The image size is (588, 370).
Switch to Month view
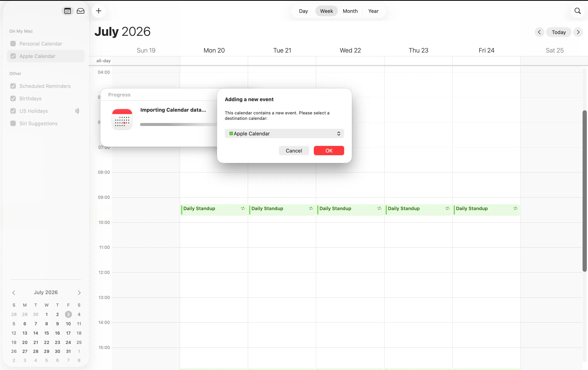(350, 11)
